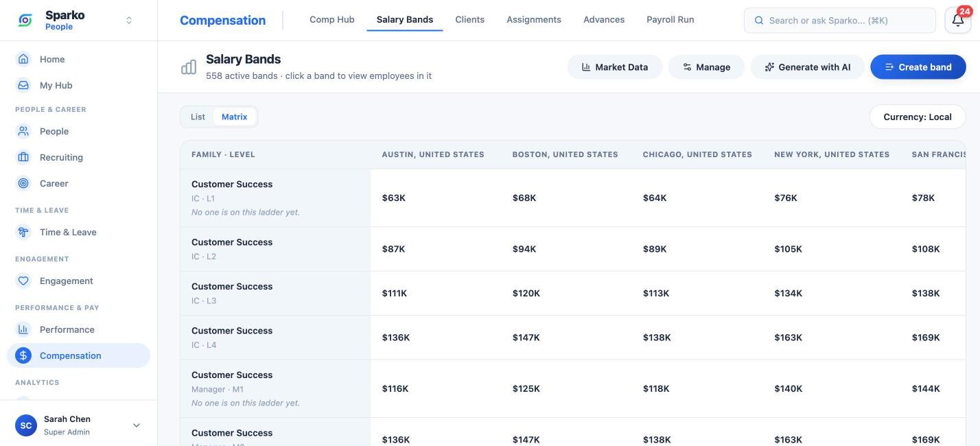Click the Career target icon
This screenshot has width=980, height=446.
[23, 183]
